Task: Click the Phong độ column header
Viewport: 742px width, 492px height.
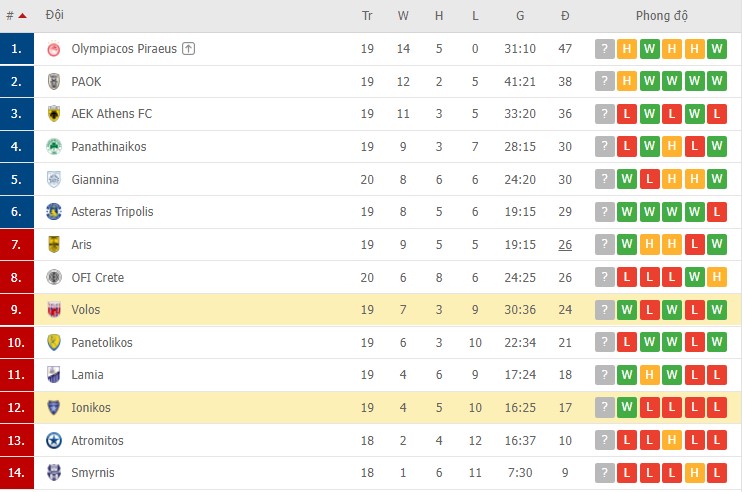Action: click(661, 16)
